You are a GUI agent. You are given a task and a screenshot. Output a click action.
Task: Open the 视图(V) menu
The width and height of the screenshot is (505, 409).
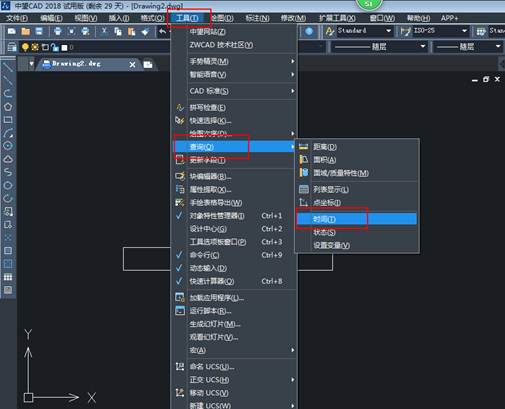[x=86, y=18]
